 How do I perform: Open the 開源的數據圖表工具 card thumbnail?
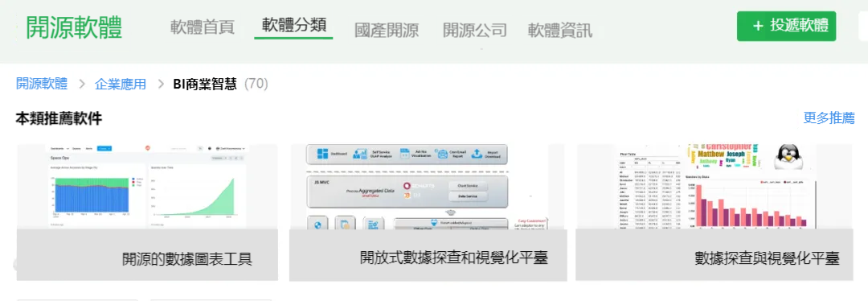coord(147,186)
